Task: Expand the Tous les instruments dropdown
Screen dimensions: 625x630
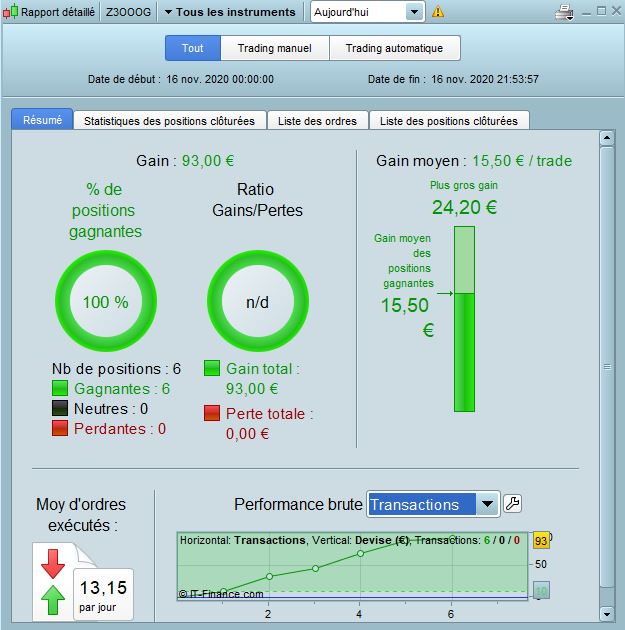Action: [x=230, y=12]
